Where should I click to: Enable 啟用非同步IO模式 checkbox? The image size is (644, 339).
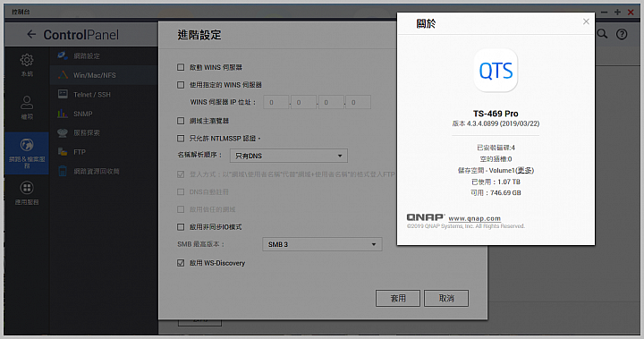181,227
